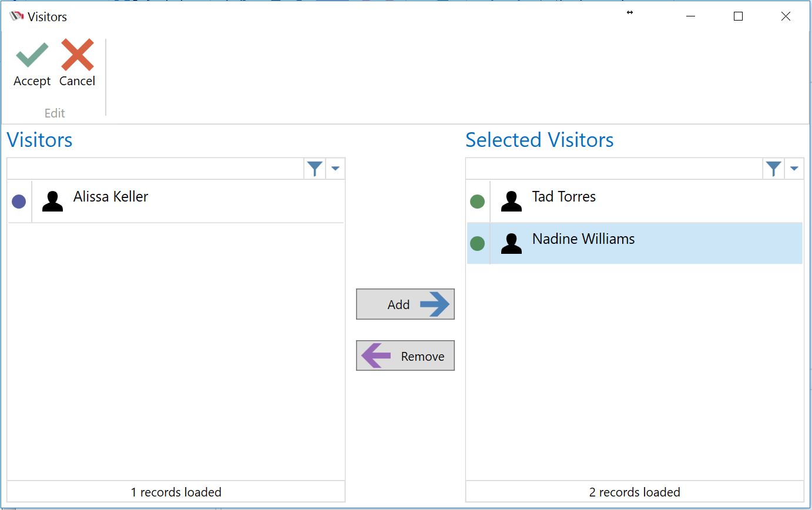The width and height of the screenshot is (812, 510).
Task: Click '2 records loaded' status text
Action: [635, 492]
